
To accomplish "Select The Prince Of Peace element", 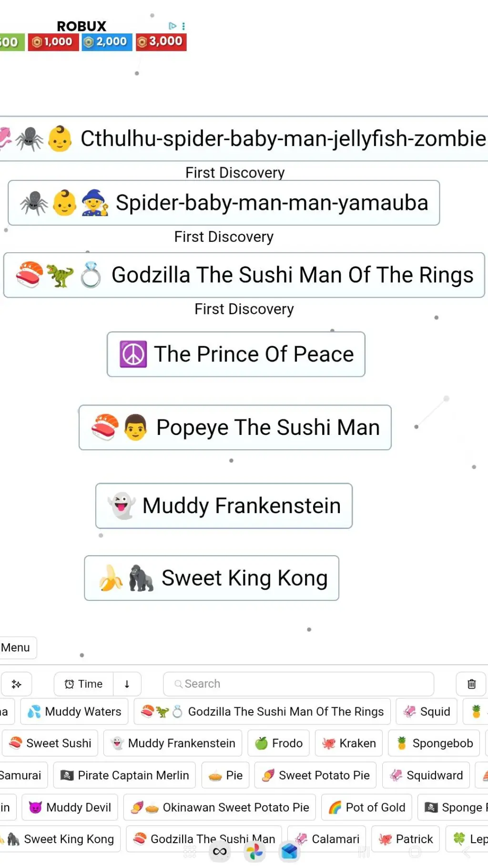I will [x=236, y=354].
